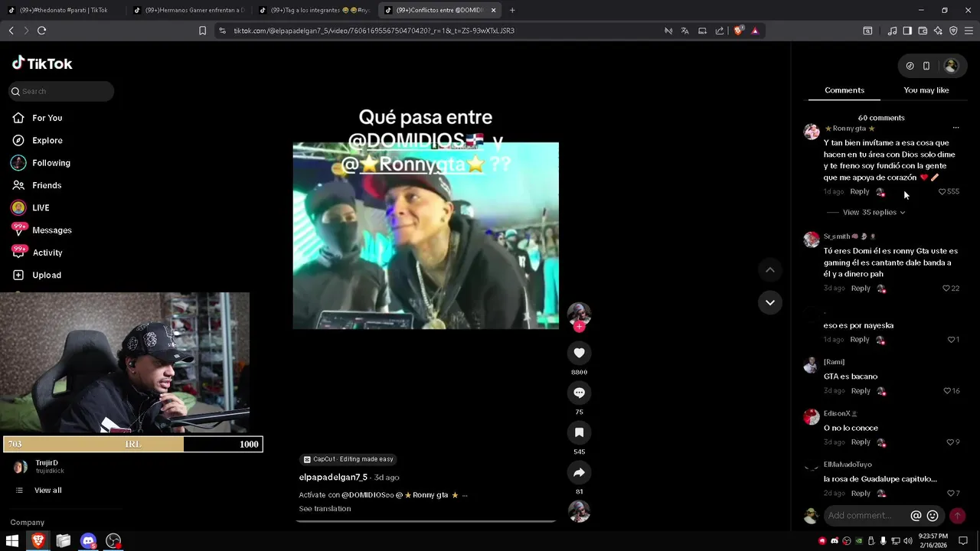Open Brave Rewards triangle icon
The image size is (980, 551).
(755, 31)
